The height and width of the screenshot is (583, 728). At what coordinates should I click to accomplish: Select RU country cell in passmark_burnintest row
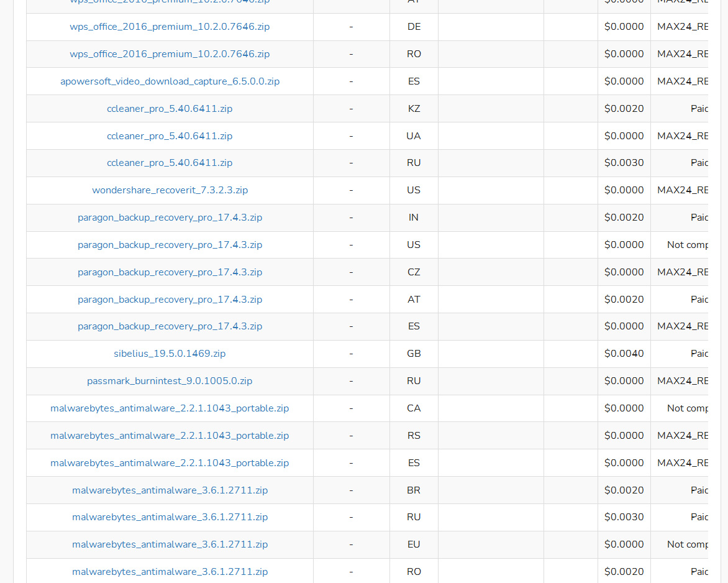(414, 382)
